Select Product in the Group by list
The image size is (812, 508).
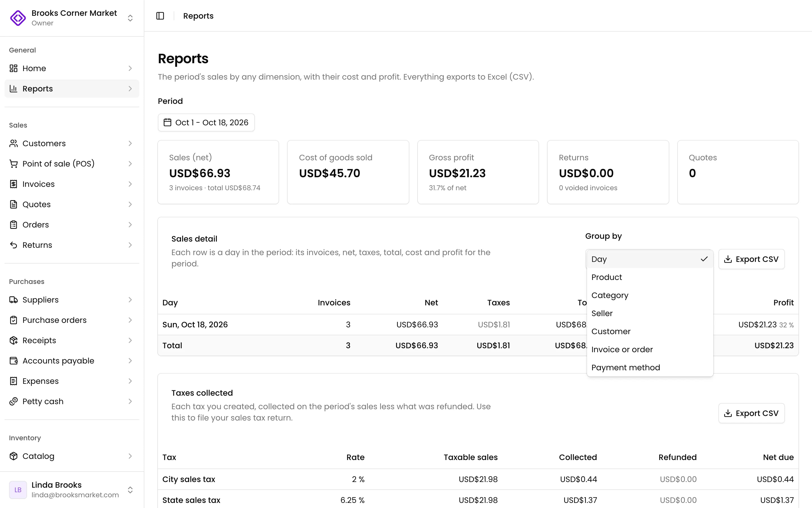[x=650, y=277]
